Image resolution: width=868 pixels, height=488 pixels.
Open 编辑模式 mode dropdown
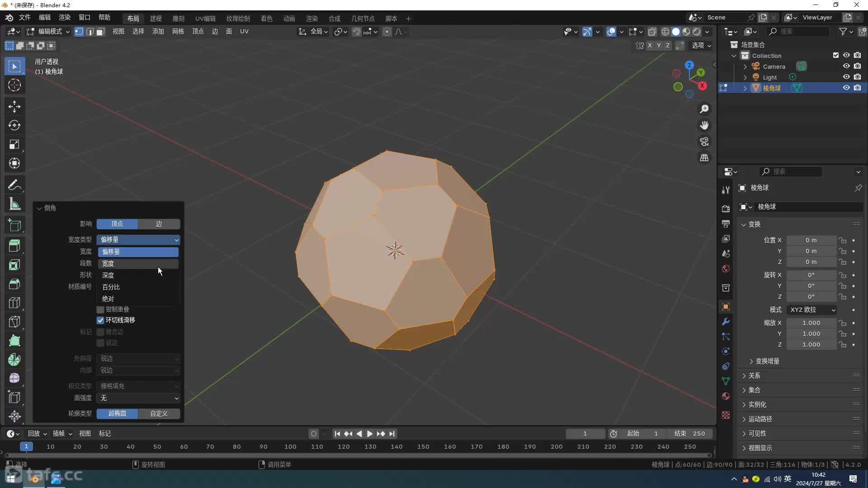click(48, 32)
